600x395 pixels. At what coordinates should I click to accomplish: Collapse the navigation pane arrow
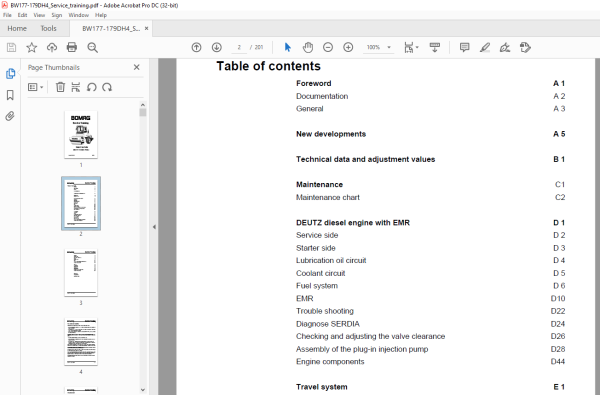pos(154,227)
